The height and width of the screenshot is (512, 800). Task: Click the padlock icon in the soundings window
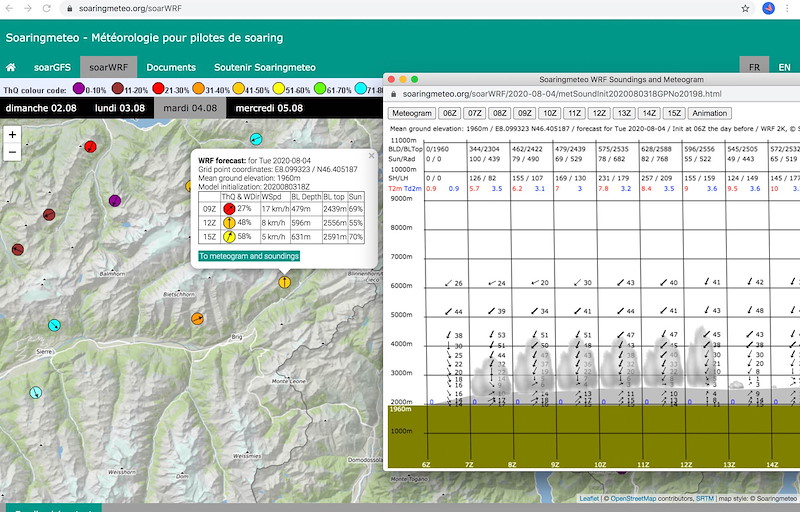(393, 94)
